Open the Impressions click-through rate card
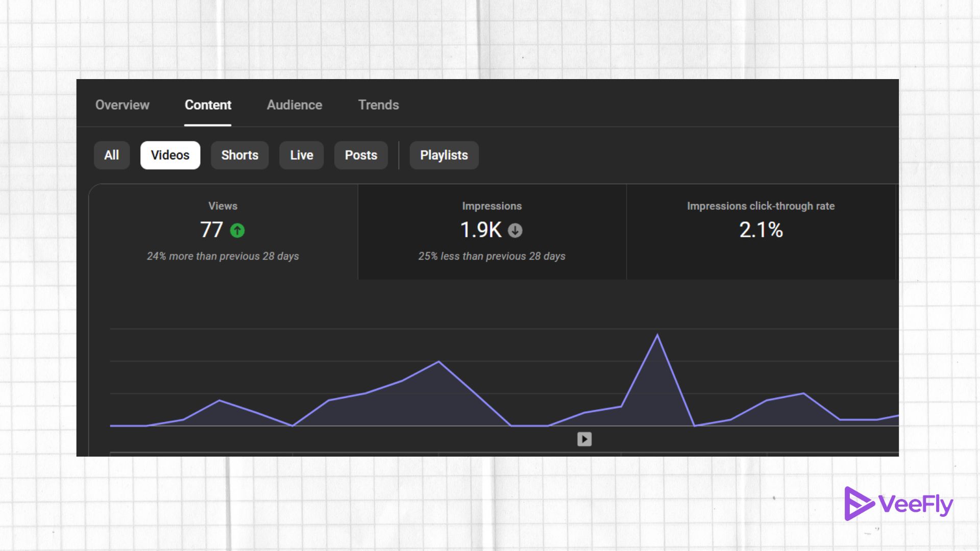The width and height of the screenshot is (980, 551). (x=761, y=232)
